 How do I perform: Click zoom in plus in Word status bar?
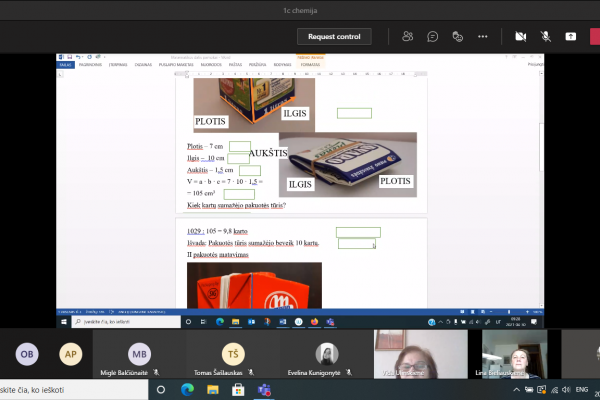527,312
